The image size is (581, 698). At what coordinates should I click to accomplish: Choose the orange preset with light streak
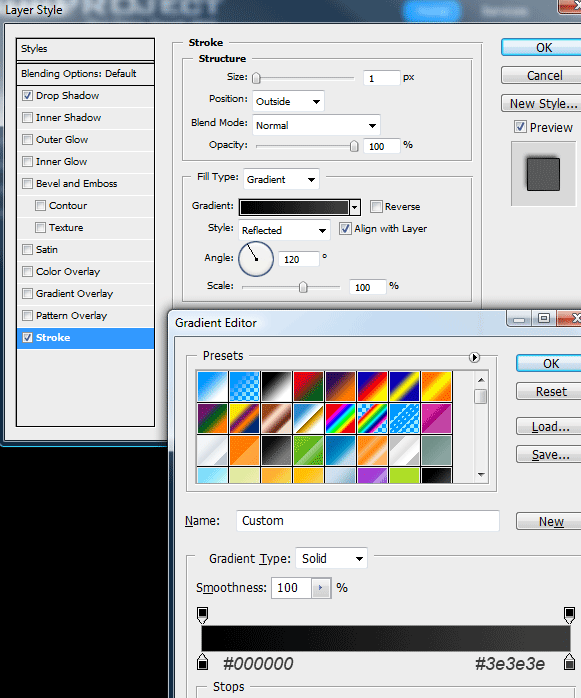(x=373, y=450)
